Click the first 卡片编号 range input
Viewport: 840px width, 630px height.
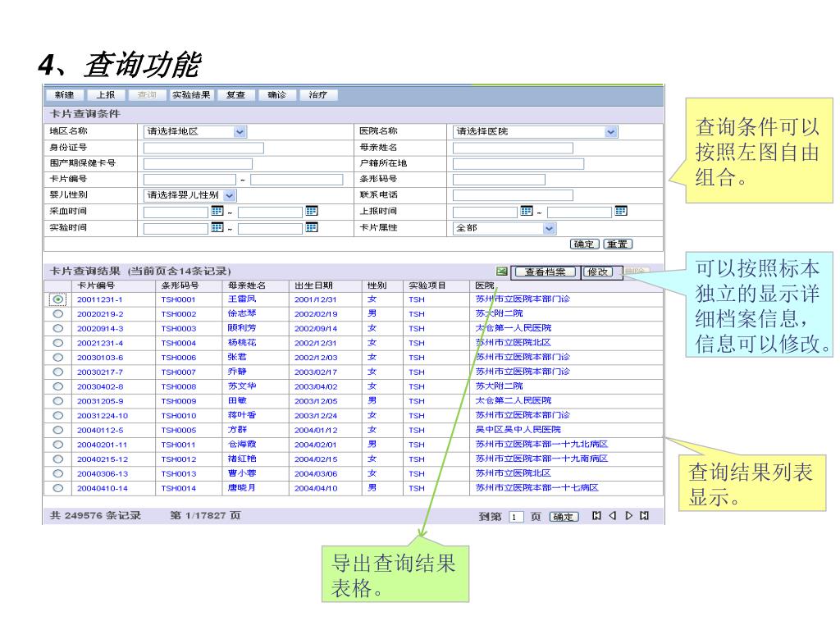(x=189, y=180)
